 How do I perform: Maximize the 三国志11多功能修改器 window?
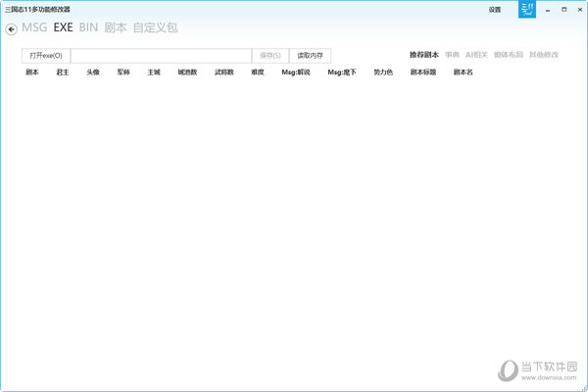coord(564,10)
